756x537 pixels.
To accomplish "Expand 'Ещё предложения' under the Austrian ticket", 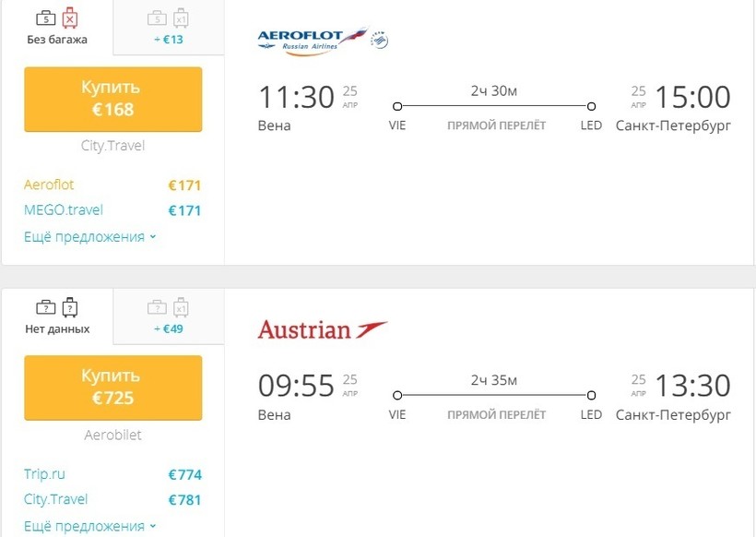I will (89, 526).
